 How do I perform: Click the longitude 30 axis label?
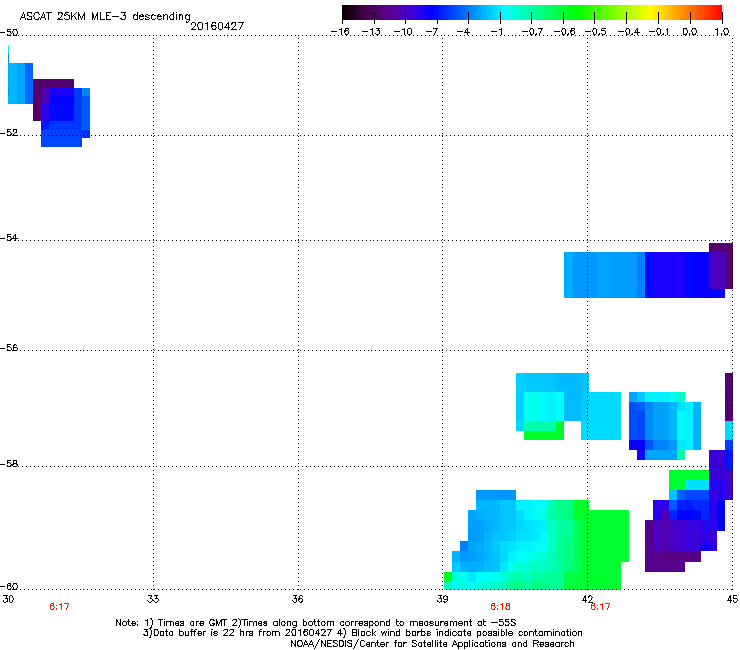[x=8, y=599]
